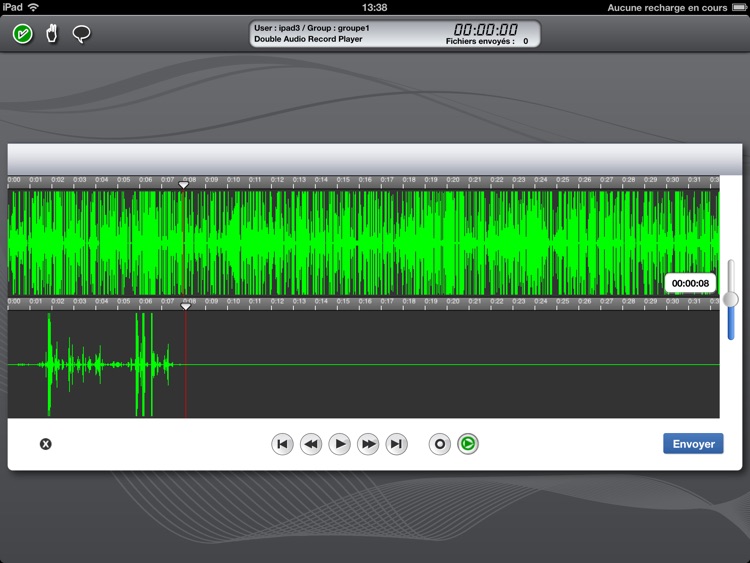Viewport: 750px width, 563px height.
Task: Click the green play-record button
Action: [x=468, y=444]
